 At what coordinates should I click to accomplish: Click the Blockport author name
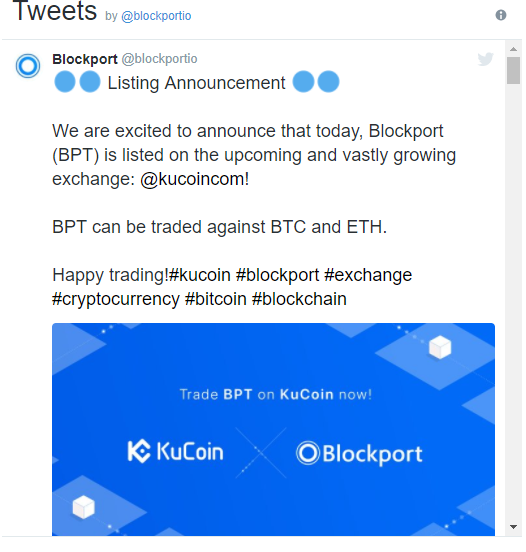[x=84, y=59]
